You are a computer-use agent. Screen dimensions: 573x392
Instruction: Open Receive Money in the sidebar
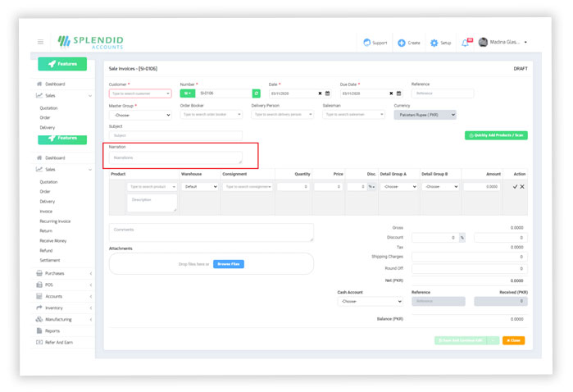coord(53,240)
